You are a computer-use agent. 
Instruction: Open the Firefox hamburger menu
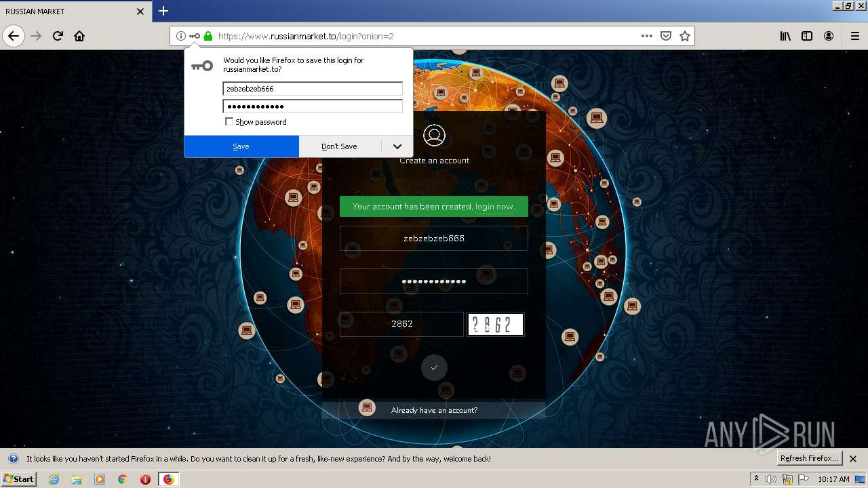coord(854,36)
